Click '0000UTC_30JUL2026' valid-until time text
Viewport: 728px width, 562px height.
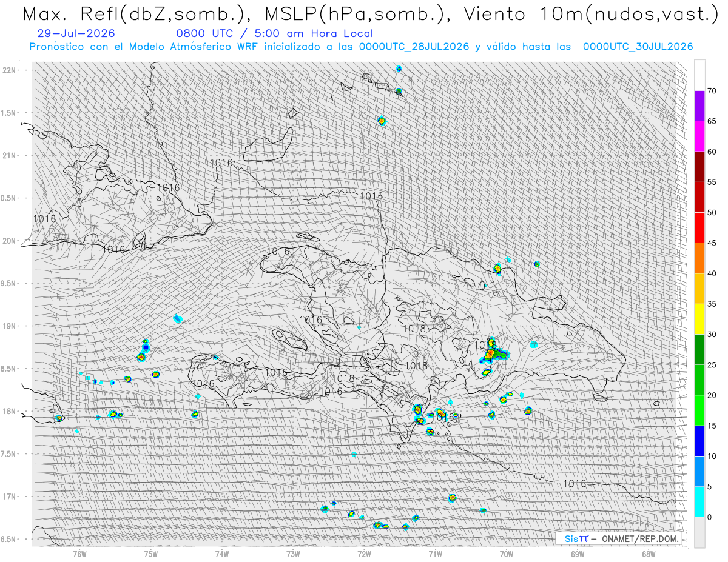tap(638, 47)
